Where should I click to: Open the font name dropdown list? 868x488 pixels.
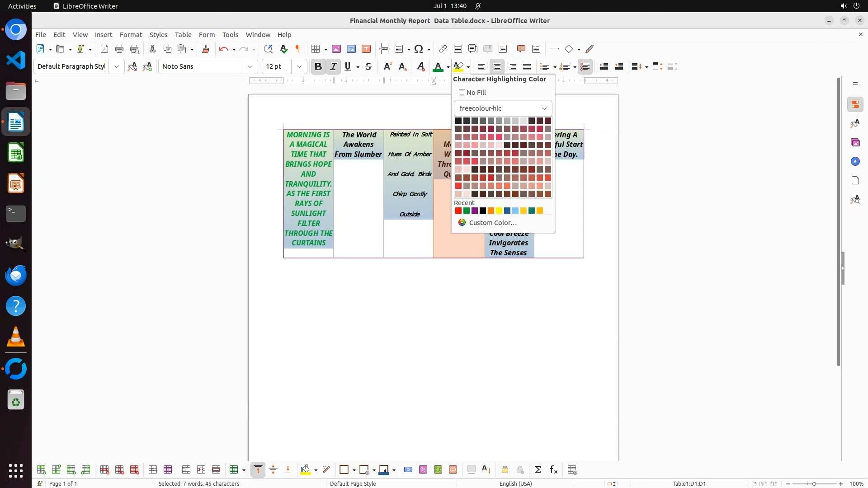point(250,67)
